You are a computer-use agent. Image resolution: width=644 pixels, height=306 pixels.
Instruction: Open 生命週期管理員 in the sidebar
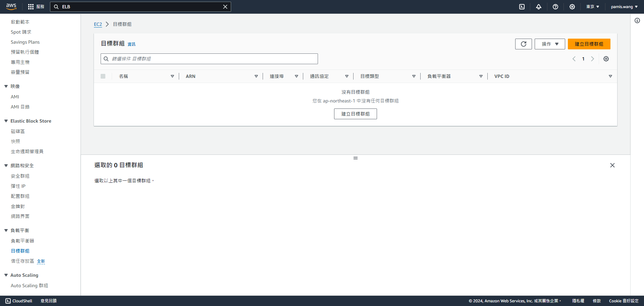pyautogui.click(x=27, y=151)
